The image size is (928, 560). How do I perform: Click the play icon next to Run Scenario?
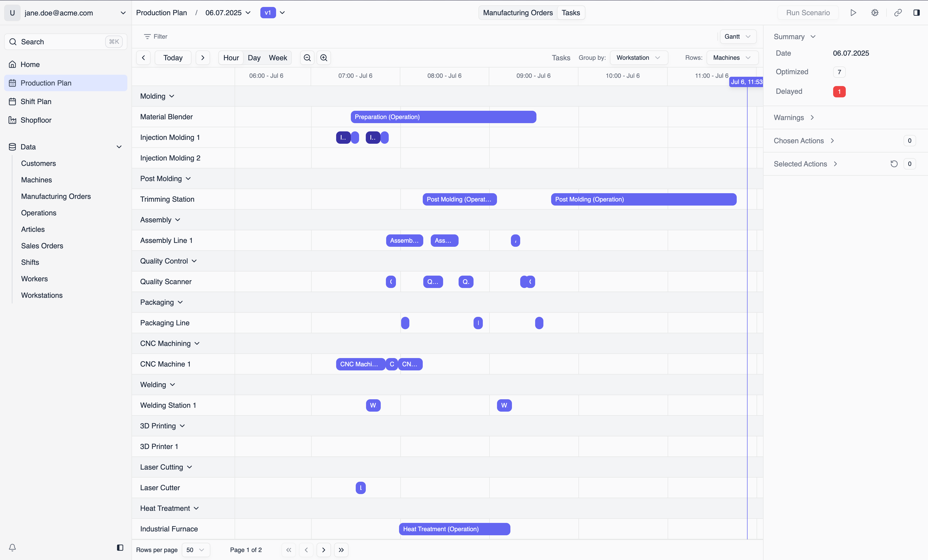[854, 12]
